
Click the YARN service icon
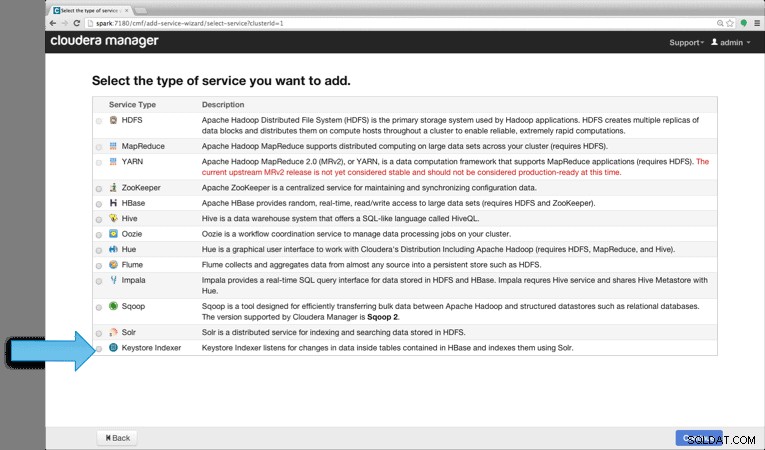tap(113, 162)
